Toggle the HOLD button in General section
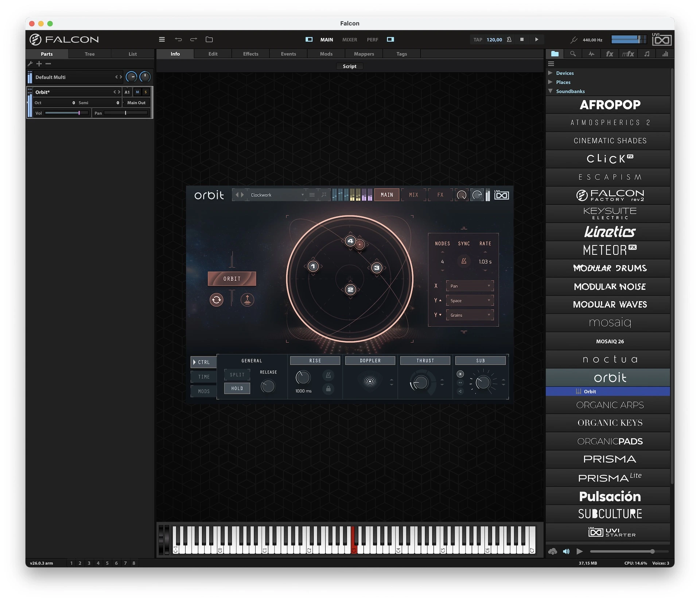Screen dimensions: 700x601 (x=237, y=388)
